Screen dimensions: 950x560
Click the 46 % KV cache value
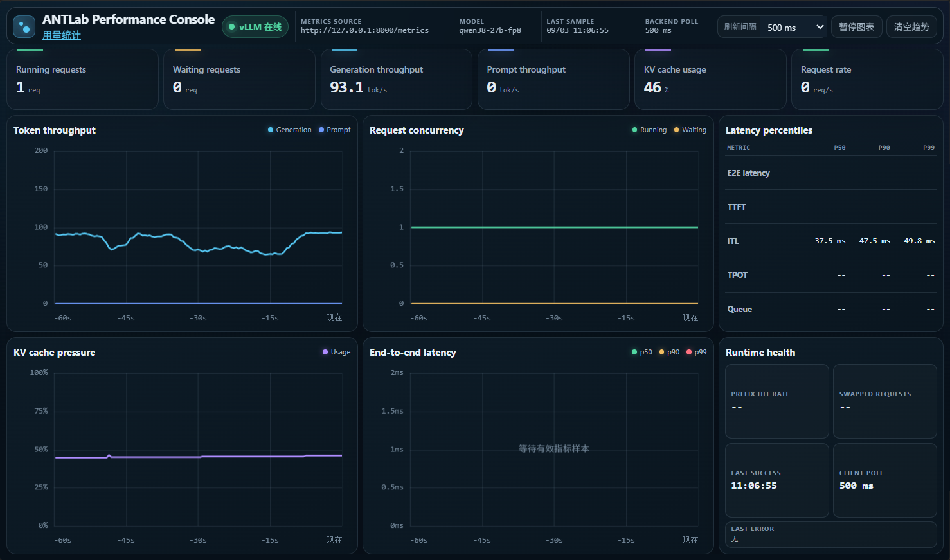[x=656, y=87]
